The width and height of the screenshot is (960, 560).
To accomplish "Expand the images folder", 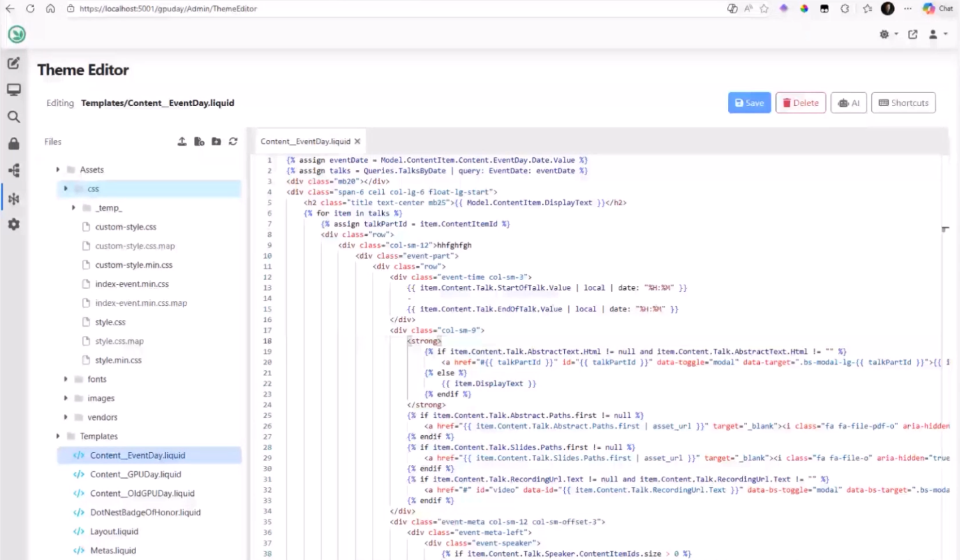I will point(66,398).
